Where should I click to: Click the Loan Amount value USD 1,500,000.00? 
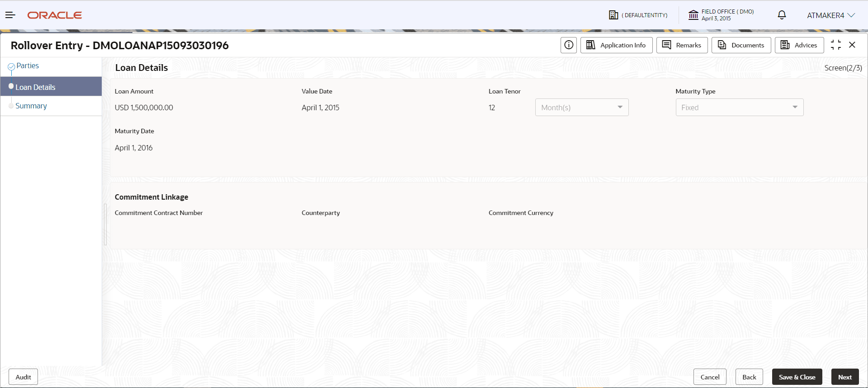[144, 108]
